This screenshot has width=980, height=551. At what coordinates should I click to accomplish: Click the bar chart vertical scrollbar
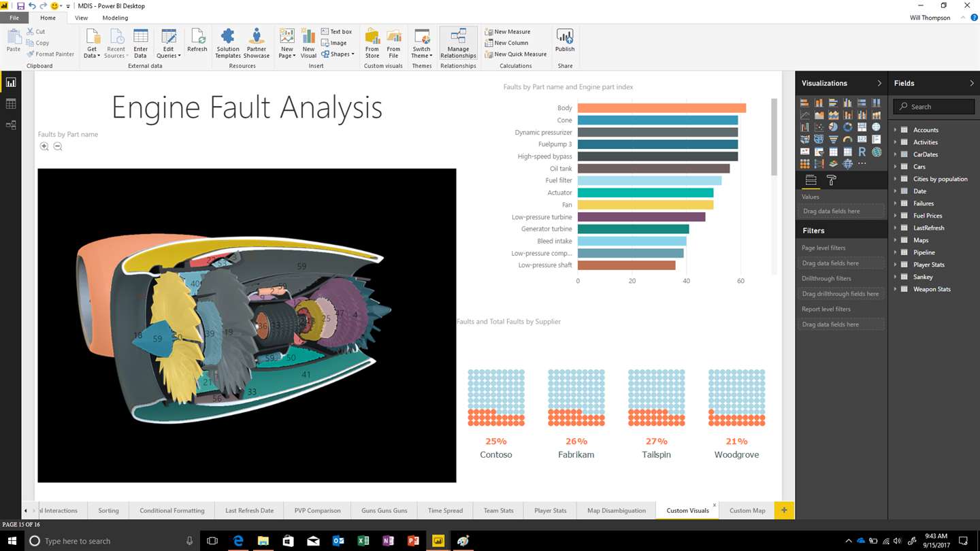coord(774,137)
